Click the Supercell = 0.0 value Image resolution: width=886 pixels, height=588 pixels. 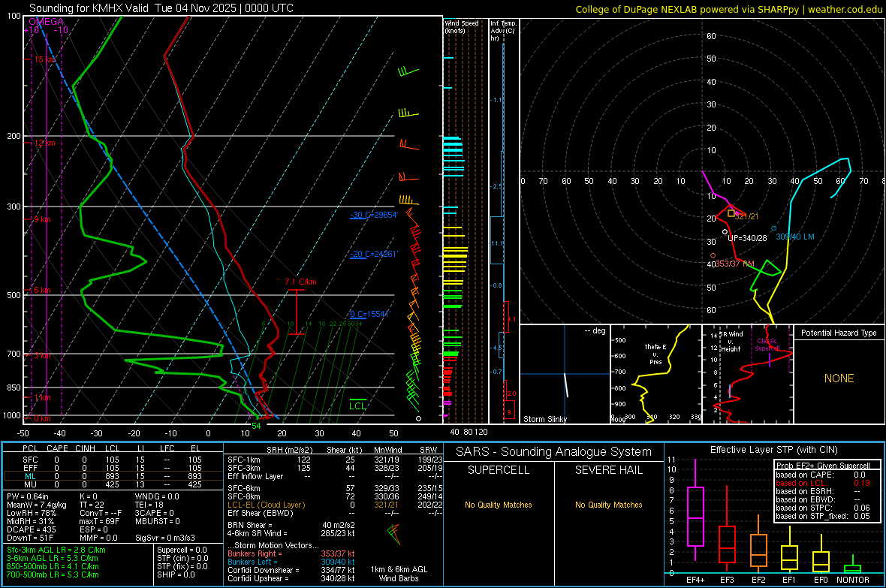[182, 550]
